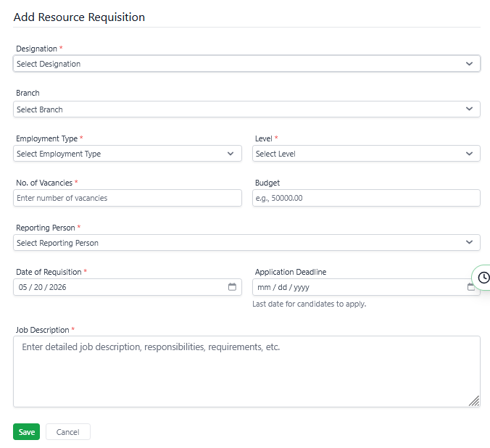Click the Date of Requisition date field

[128, 287]
